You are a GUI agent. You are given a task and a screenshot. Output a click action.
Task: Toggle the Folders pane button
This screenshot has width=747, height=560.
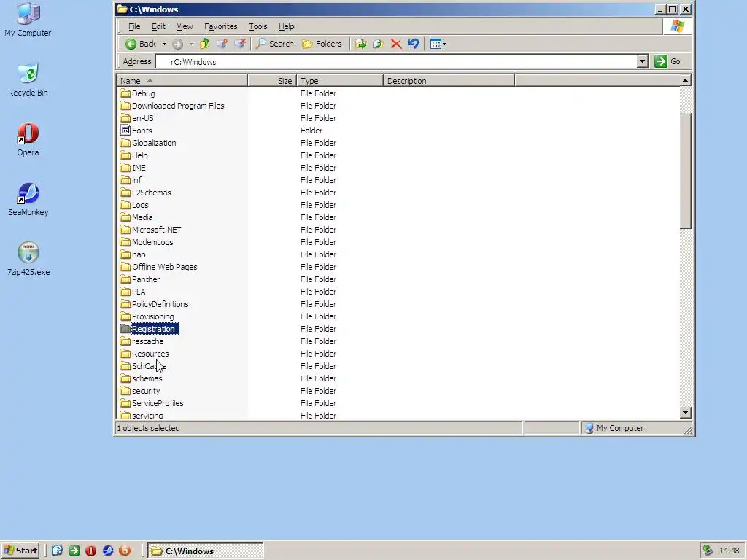[322, 44]
